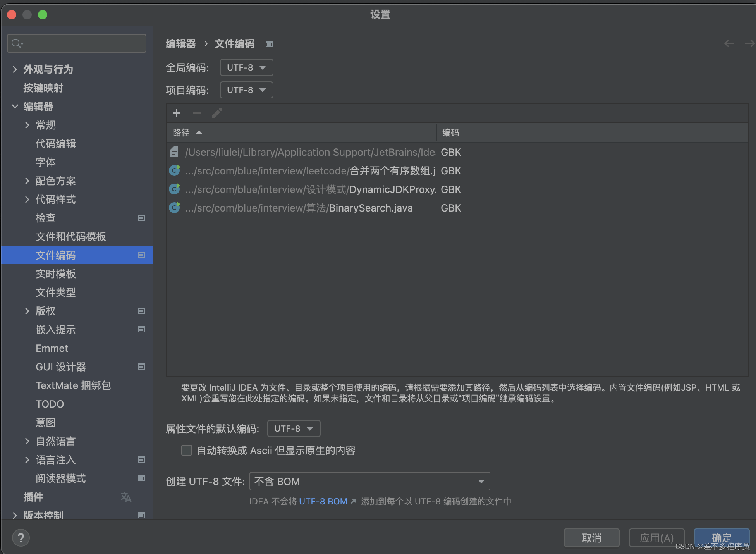Viewport: 756px width, 554px height.
Task: Click project icon on selected 文件编码 row
Action: pyautogui.click(x=141, y=255)
